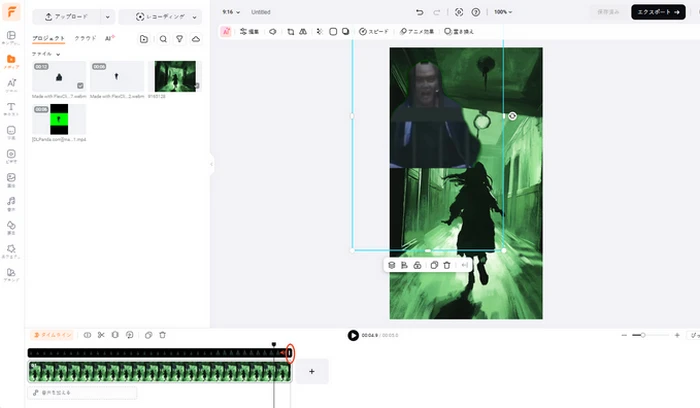Open the help question mark icon
This screenshot has height=408, width=700.
[476, 12]
